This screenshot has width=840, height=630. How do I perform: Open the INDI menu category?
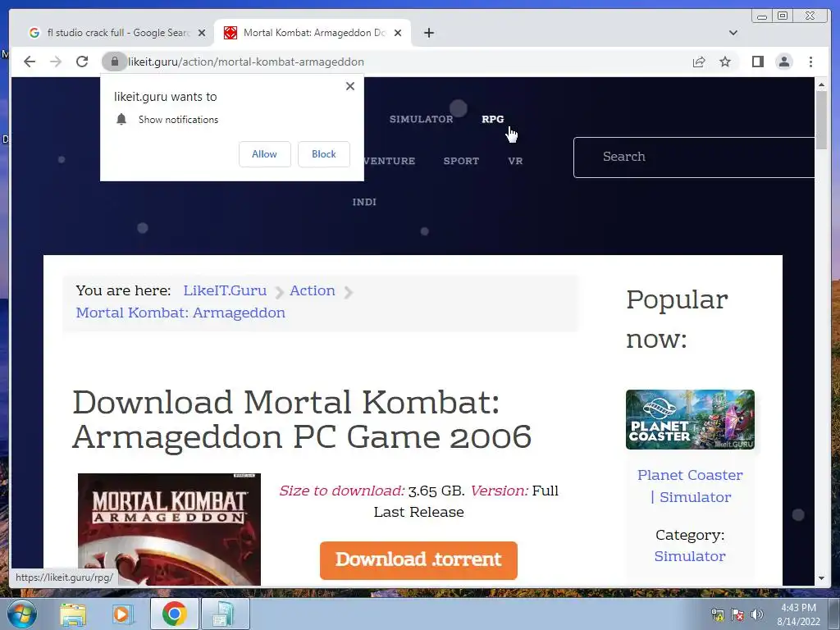[364, 202]
